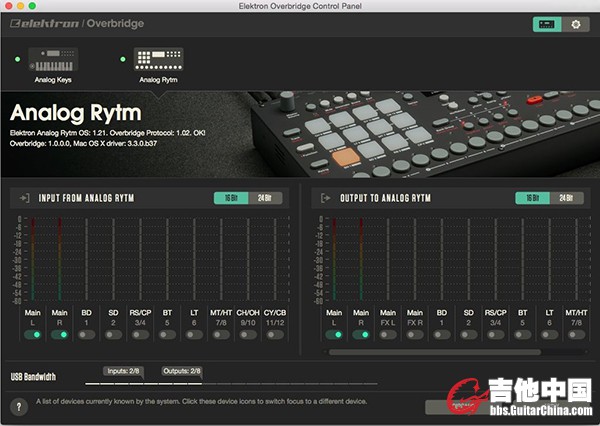Enable input RS/CP 3/4 channel toggle
The height and width of the screenshot is (426, 600).
tap(140, 335)
